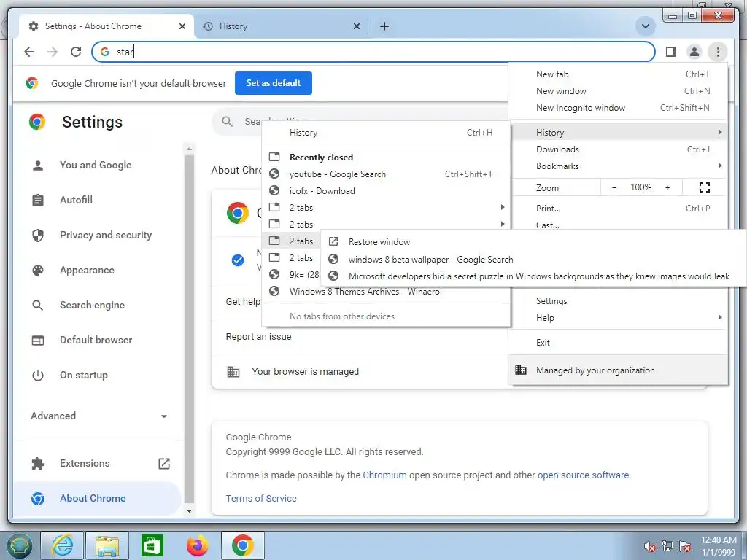Reload the page with the refresh icon

tap(76, 52)
